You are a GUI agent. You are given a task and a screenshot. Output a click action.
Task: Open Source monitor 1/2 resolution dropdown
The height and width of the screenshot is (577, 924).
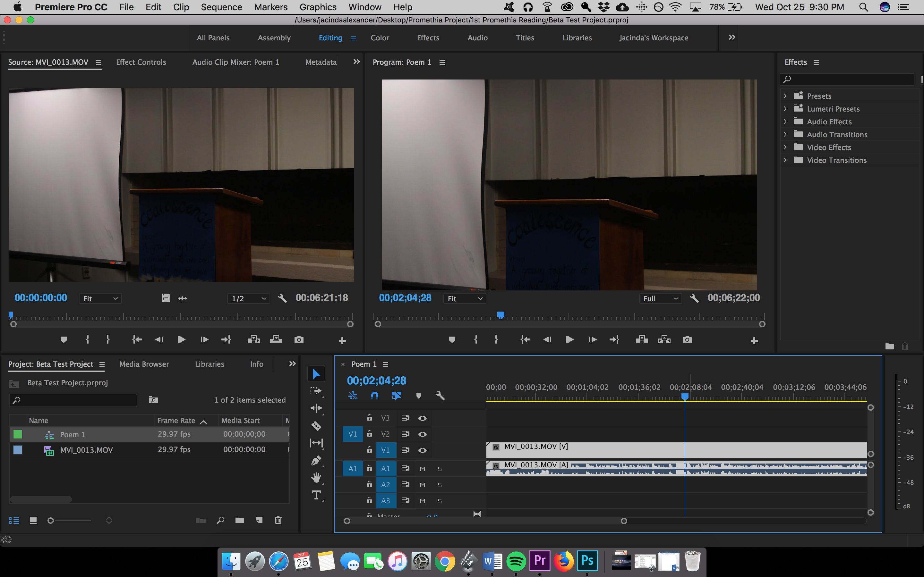pyautogui.click(x=249, y=298)
